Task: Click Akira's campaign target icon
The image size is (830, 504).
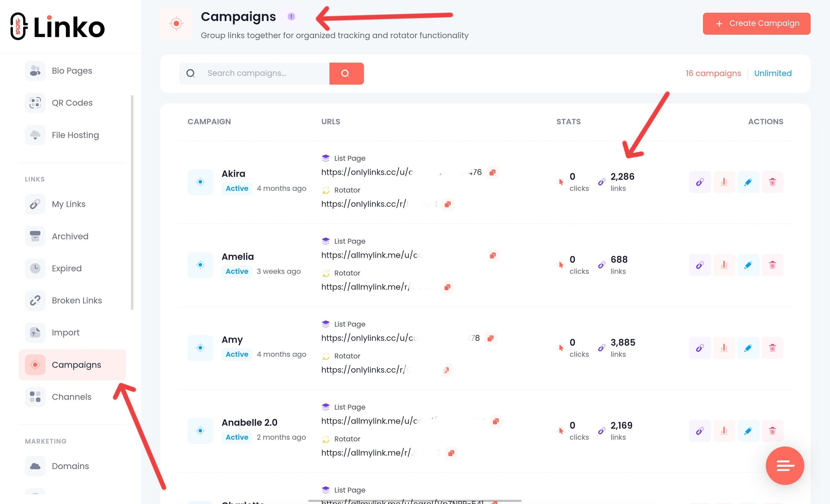Action: [x=200, y=182]
